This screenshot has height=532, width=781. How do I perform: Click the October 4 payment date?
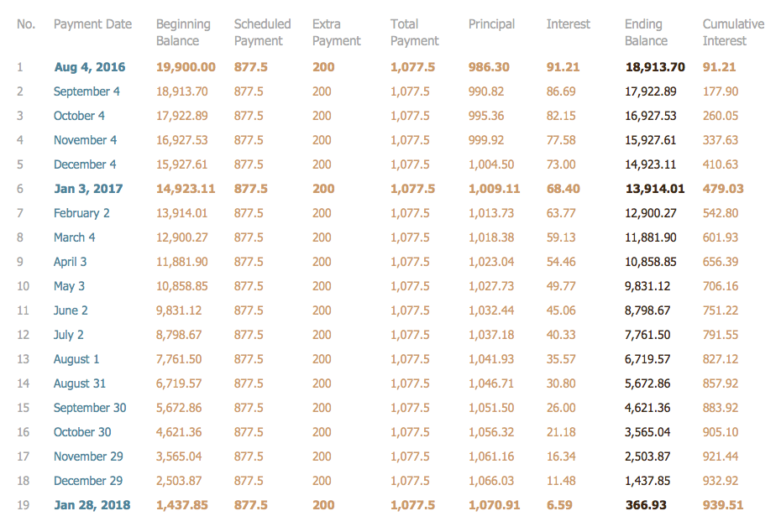80,116
